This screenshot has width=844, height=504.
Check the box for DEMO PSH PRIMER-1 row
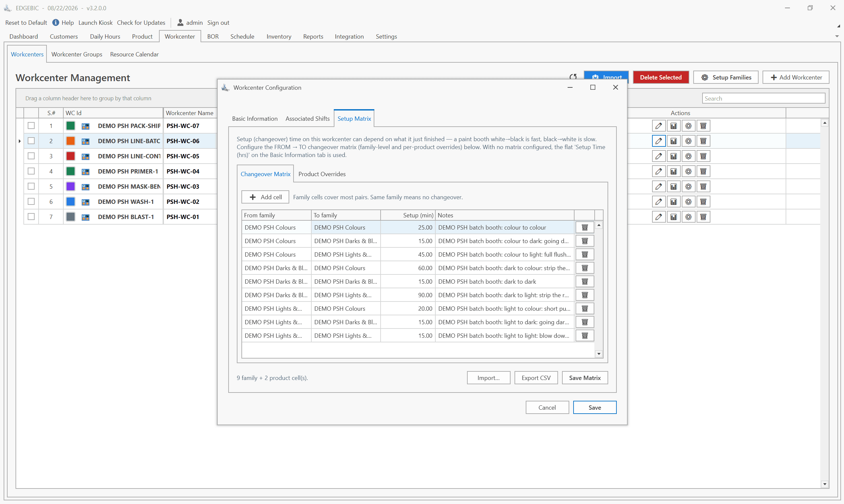(x=31, y=171)
